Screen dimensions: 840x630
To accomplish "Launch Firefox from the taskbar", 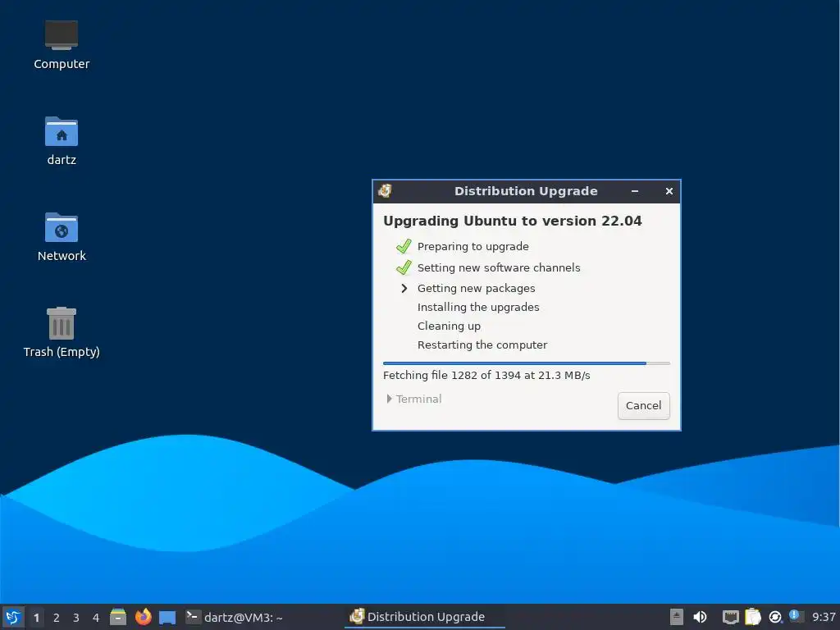I will pyautogui.click(x=143, y=617).
